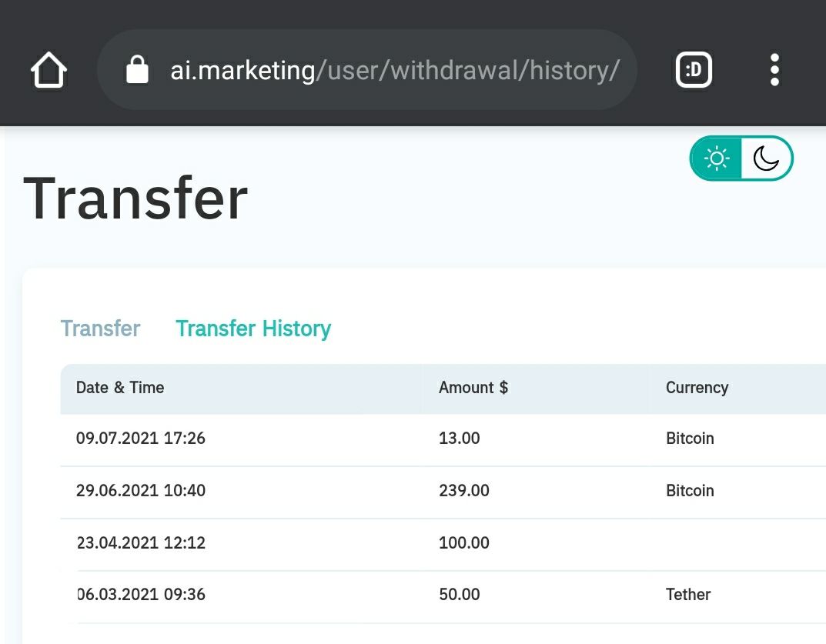
Task: Select the 06.03.2021 09:36 transfer row
Action: tap(443, 595)
